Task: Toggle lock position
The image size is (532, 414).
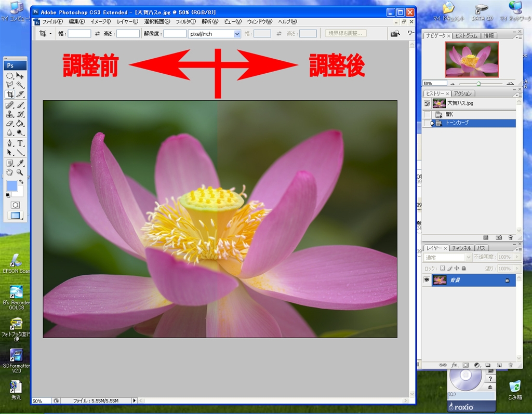Action: point(457,268)
